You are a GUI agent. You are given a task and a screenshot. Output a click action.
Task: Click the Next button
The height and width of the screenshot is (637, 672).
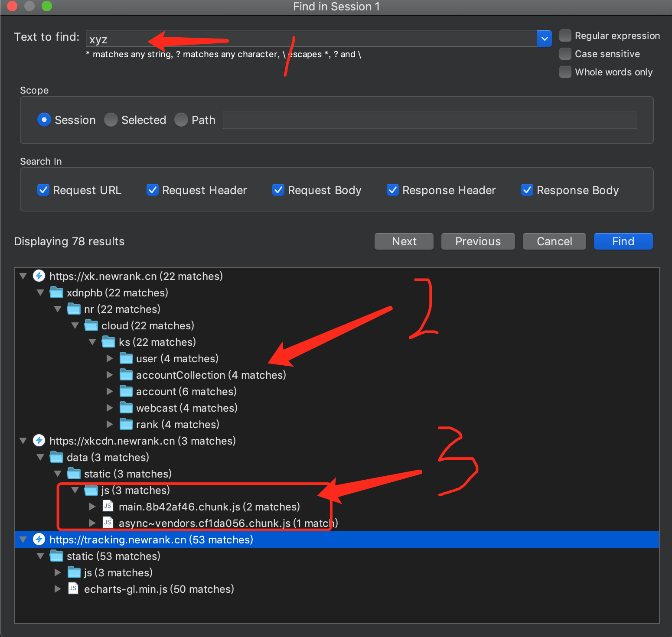404,241
